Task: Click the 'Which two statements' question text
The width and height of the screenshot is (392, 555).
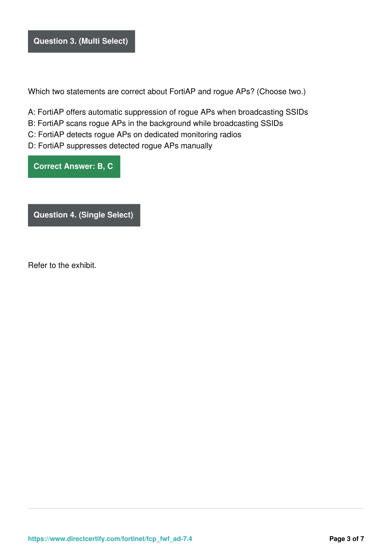Action: [x=167, y=92]
